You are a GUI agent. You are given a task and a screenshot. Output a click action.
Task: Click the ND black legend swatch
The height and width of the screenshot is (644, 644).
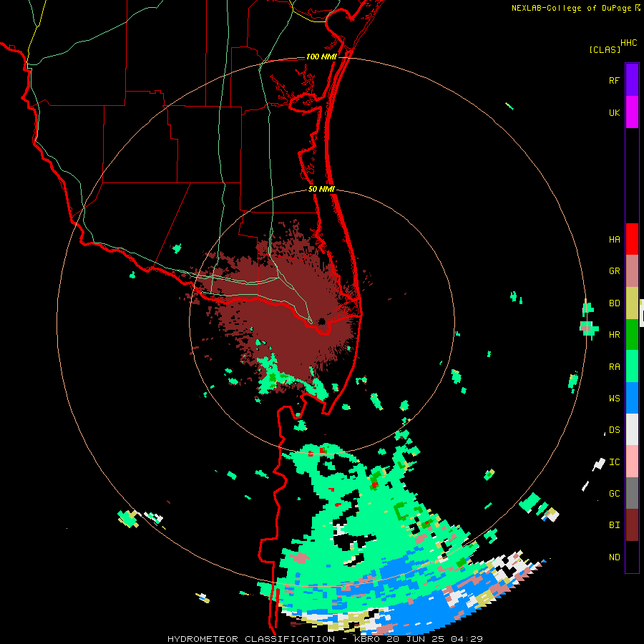click(632, 557)
